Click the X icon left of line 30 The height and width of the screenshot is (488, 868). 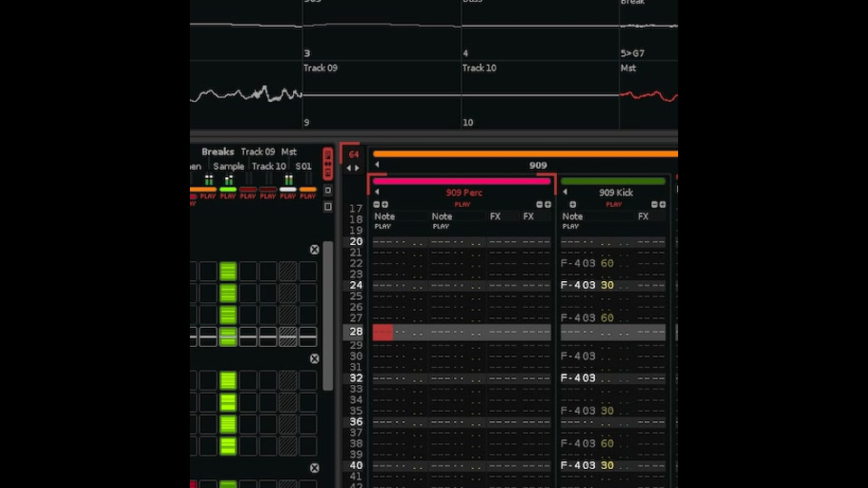(x=315, y=359)
